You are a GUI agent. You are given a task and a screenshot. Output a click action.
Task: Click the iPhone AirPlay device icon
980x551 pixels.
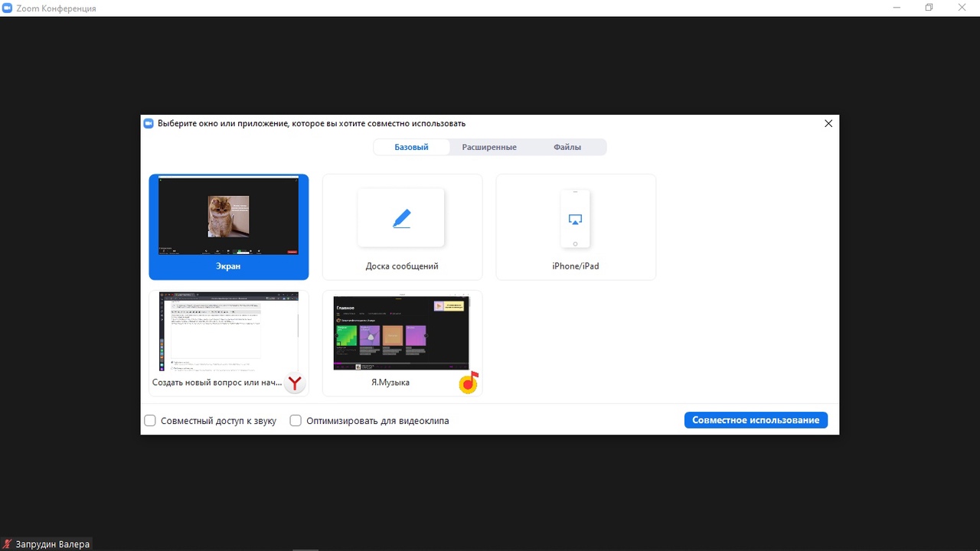[x=576, y=219]
